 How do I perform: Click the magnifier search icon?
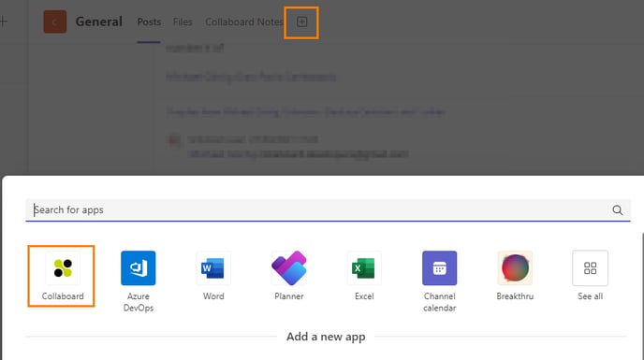(617, 210)
